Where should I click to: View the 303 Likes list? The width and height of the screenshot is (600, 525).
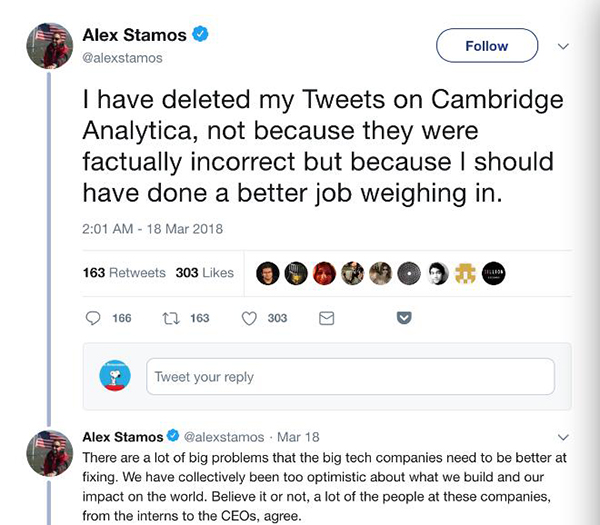[204, 273]
